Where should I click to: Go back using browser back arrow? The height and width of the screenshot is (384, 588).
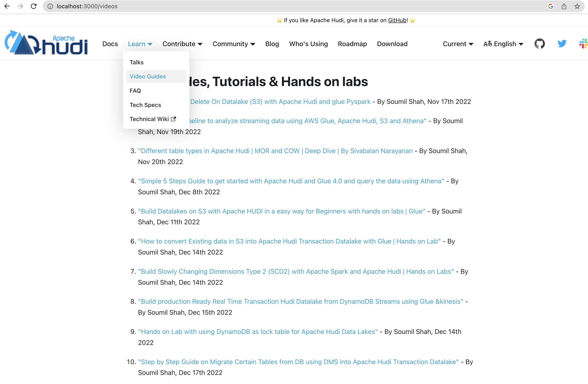click(x=7, y=6)
